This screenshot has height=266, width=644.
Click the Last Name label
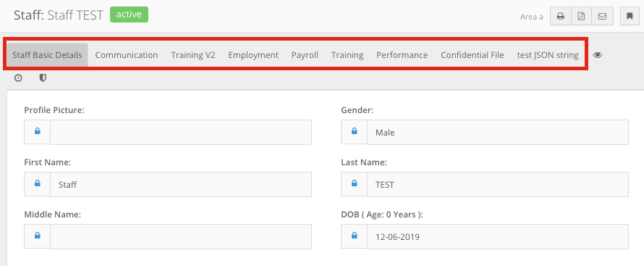[364, 162]
